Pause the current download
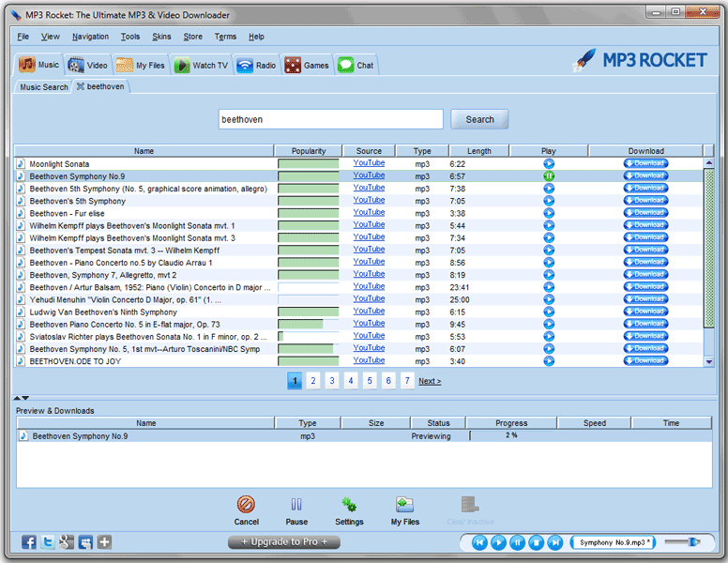 click(296, 505)
